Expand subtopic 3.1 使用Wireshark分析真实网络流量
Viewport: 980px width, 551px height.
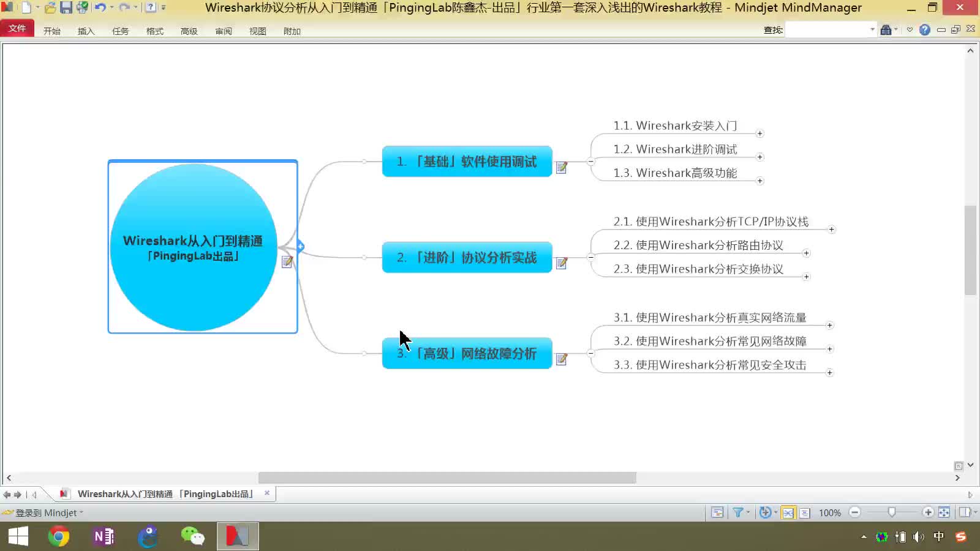829,326
